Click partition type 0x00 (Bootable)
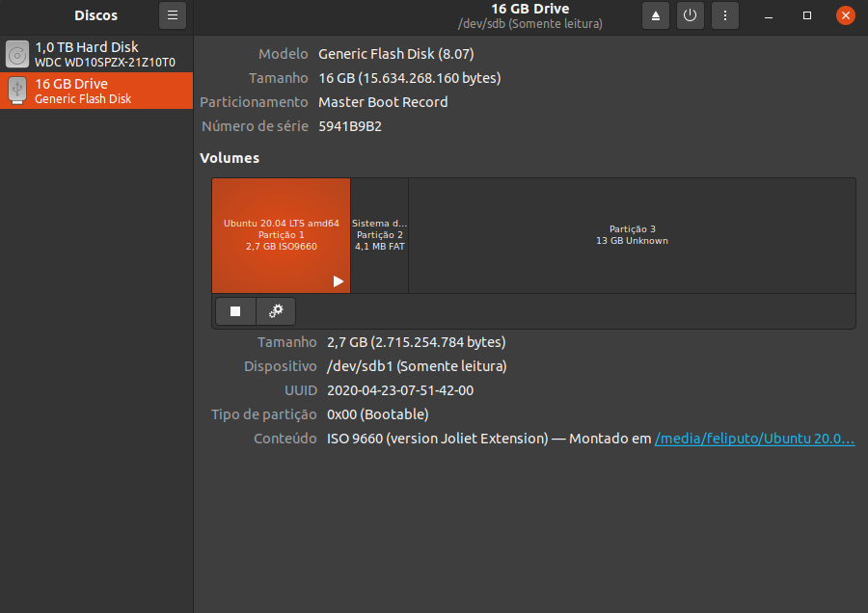This screenshot has height=613, width=868. [377, 414]
